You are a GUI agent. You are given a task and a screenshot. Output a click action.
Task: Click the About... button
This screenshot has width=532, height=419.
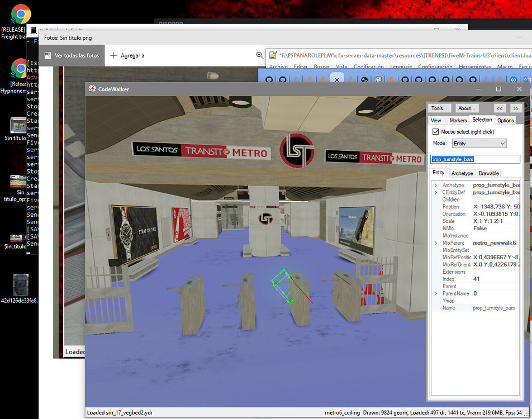tap(466, 108)
